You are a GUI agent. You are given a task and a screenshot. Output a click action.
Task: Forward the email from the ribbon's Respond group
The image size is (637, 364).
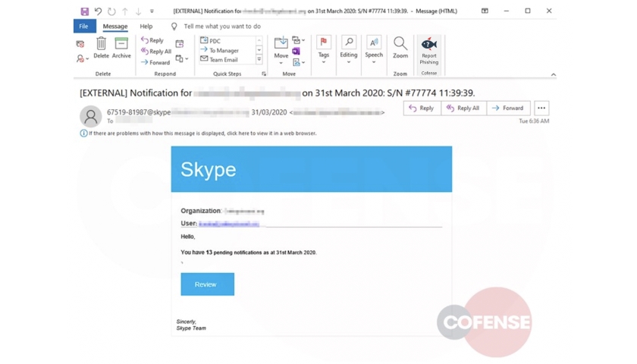(x=155, y=62)
